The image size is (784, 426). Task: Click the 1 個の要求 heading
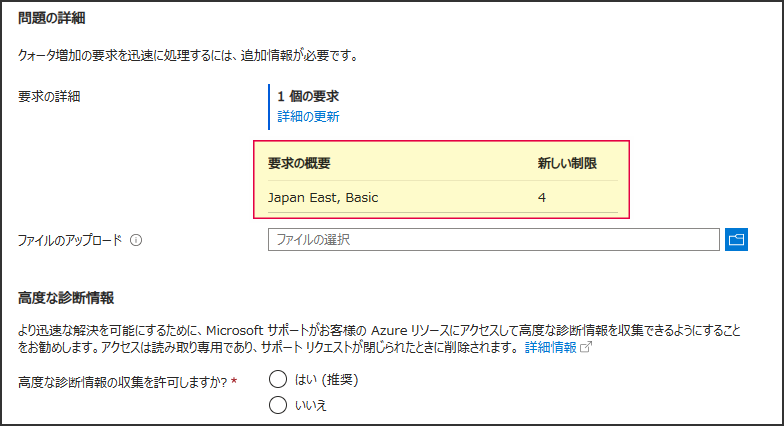308,96
